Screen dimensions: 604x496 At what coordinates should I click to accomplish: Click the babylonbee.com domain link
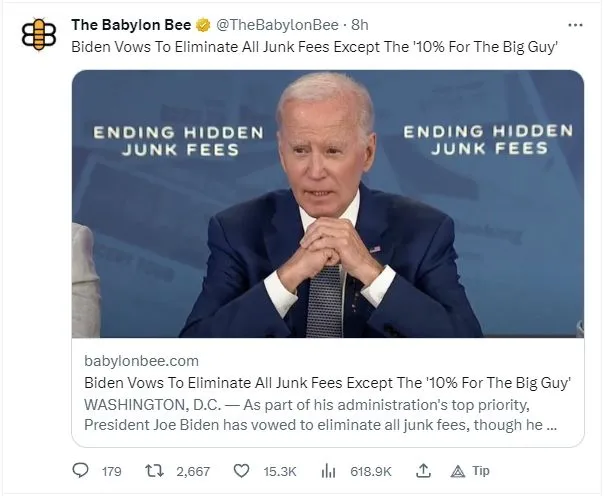pos(141,360)
